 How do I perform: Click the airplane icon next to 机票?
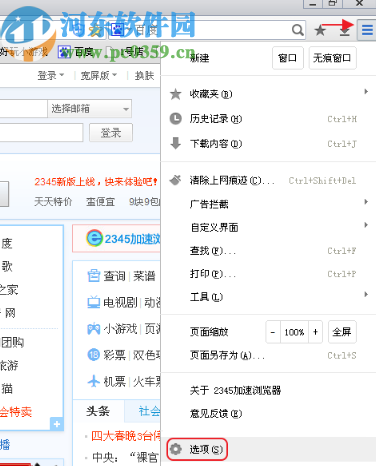pos(94,381)
